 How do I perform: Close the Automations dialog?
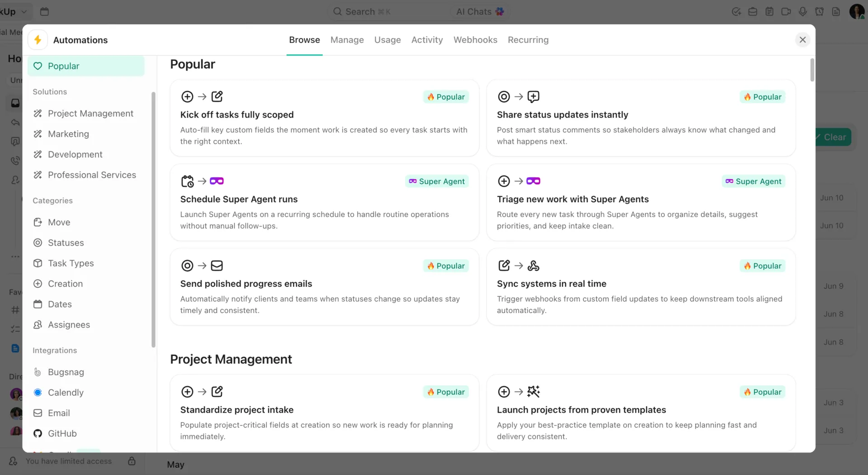[x=802, y=40]
